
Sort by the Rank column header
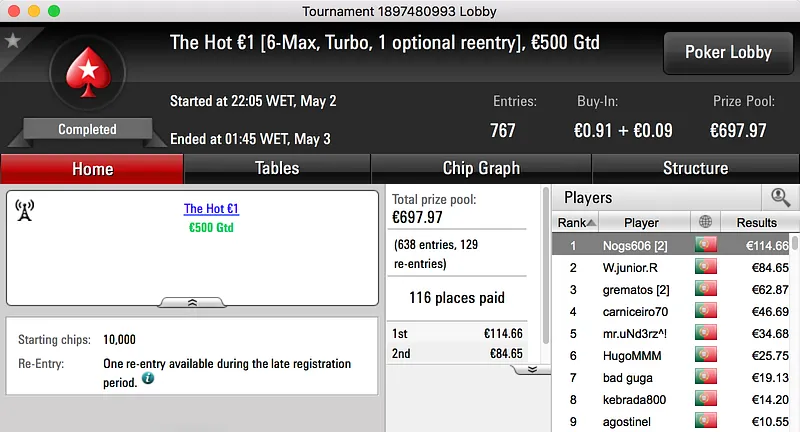[576, 222]
